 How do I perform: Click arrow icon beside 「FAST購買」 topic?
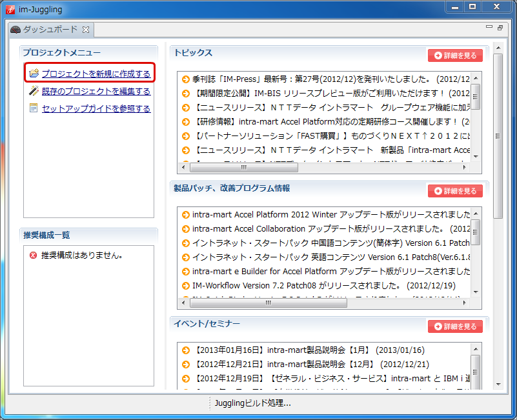pos(186,136)
